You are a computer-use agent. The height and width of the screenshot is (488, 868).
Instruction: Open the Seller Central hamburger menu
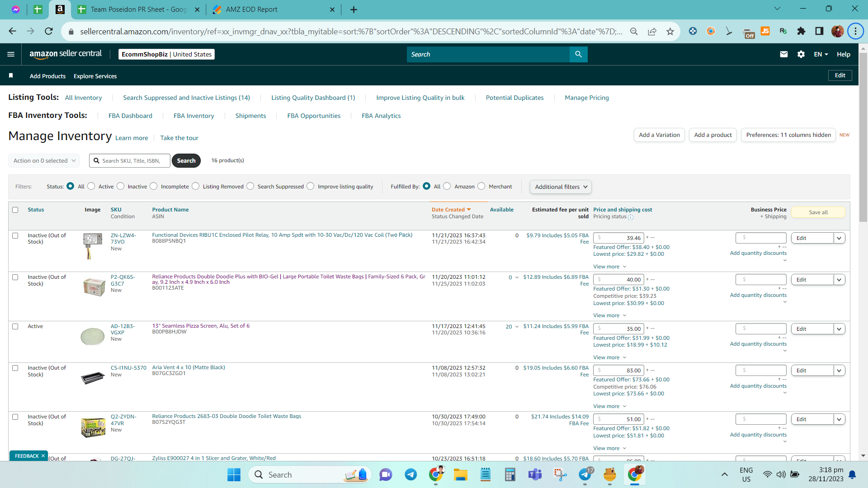(x=11, y=54)
